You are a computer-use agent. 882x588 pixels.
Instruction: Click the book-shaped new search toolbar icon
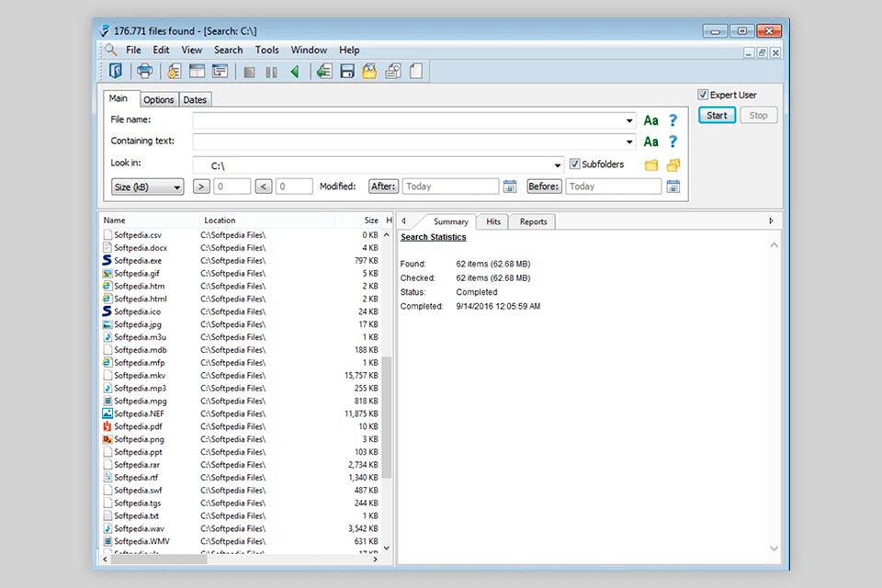click(116, 71)
